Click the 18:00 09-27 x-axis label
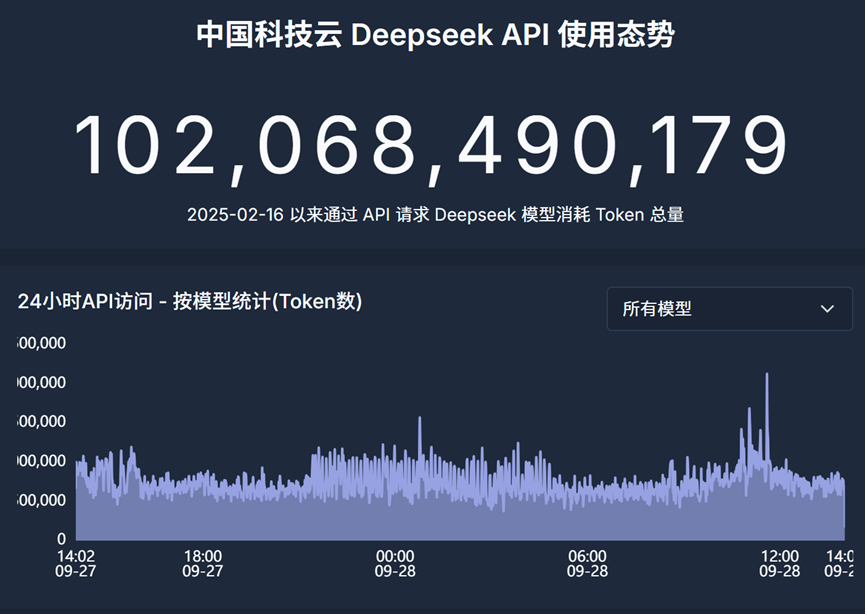 tap(203, 564)
